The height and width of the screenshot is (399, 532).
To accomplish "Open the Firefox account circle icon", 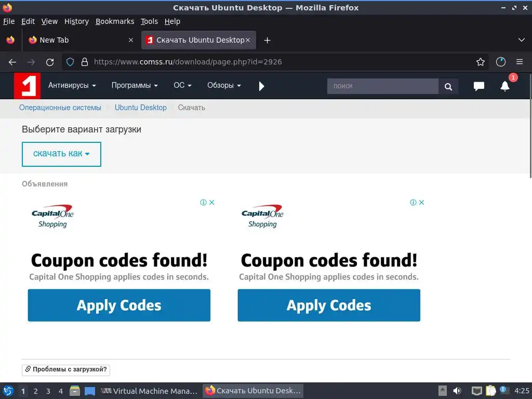I will pyautogui.click(x=500, y=62).
